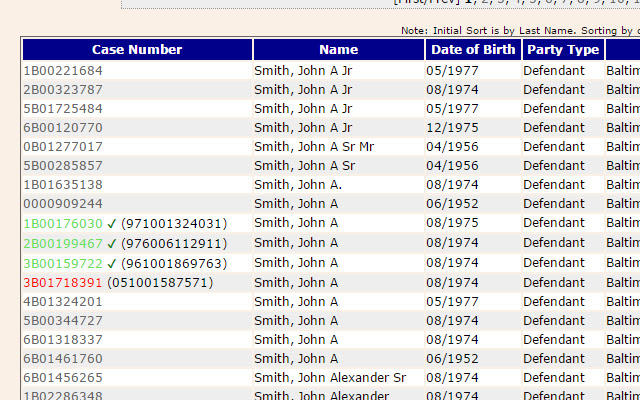Sort by Date of Birth header
The width and height of the screenshot is (640, 400).
(x=471, y=50)
